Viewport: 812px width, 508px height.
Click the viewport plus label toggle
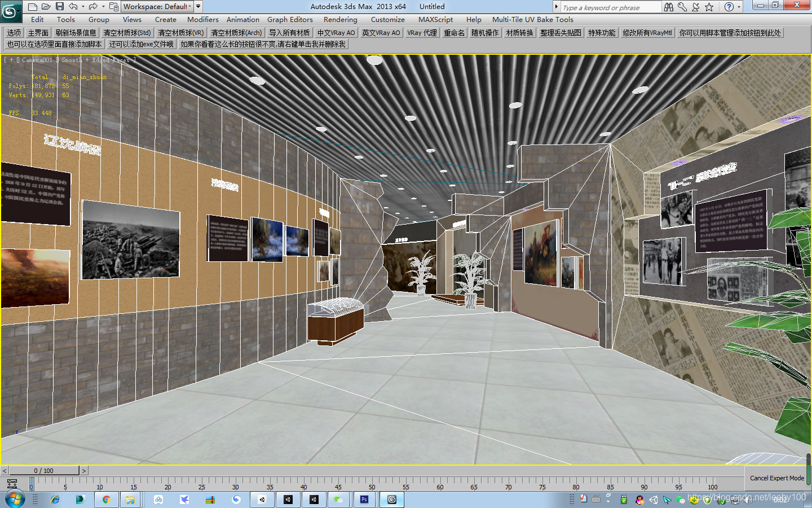(11, 60)
